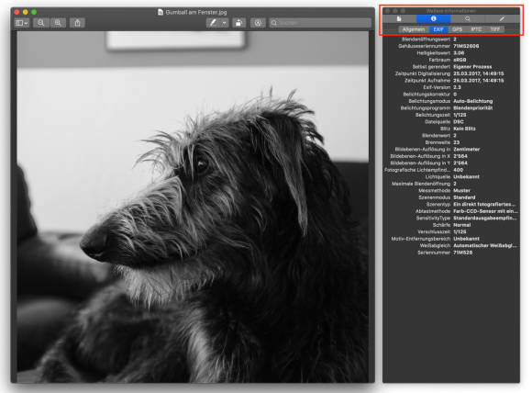
Task: Open the IPTC tab
Action: coord(476,29)
